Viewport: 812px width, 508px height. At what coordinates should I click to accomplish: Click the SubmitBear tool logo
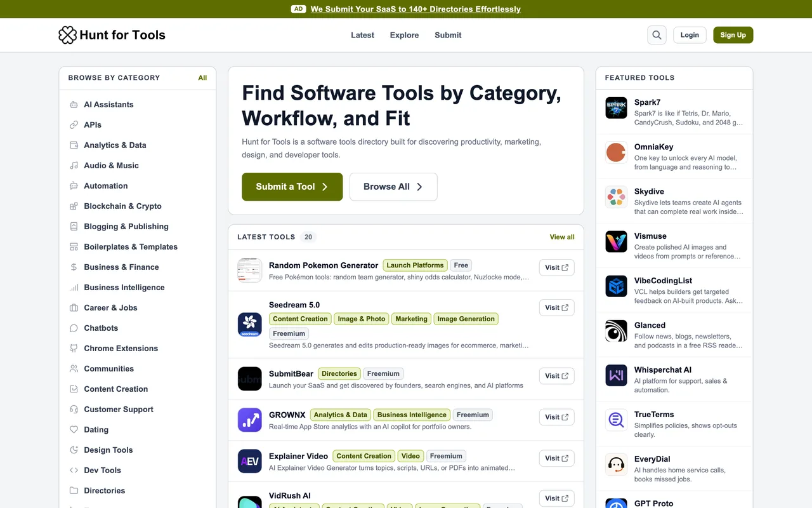[250, 378]
